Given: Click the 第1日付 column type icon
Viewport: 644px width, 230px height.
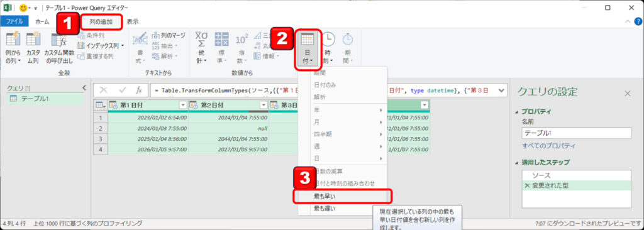Looking at the screenshot, I should (113, 106).
